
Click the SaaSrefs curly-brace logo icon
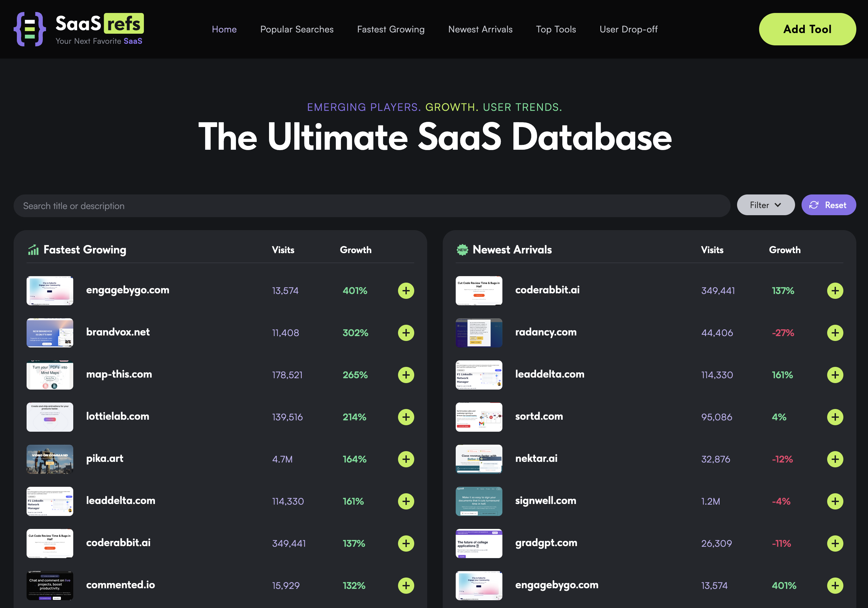30,29
